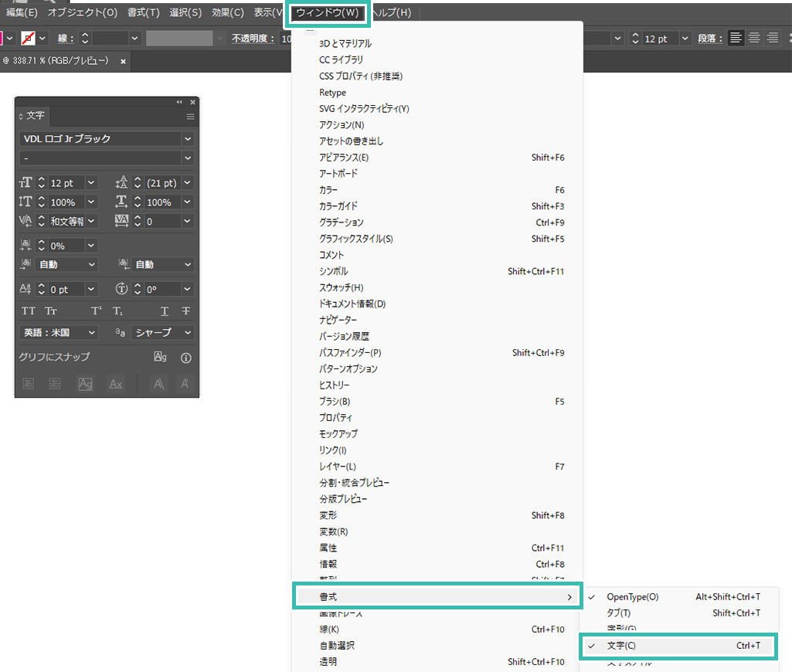Click the boxed Ag glyph bounds icon
The image size is (792, 672).
pyautogui.click(x=85, y=384)
